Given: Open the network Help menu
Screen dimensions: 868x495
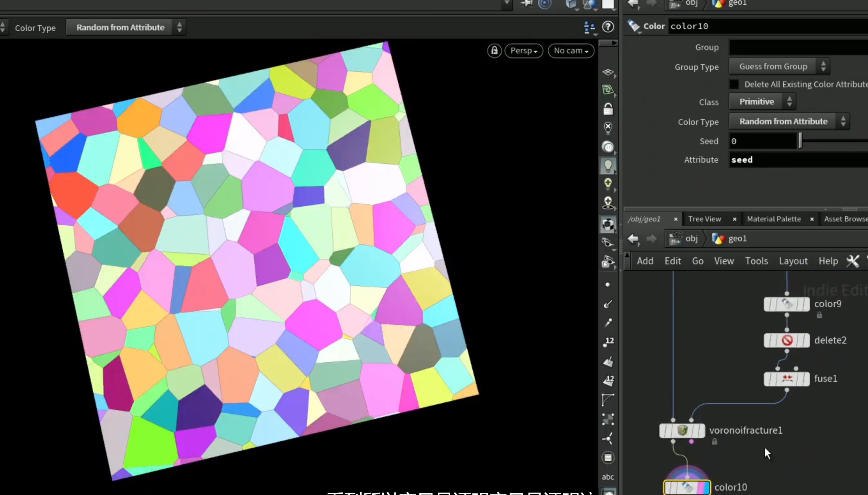Looking at the screenshot, I should [x=828, y=261].
